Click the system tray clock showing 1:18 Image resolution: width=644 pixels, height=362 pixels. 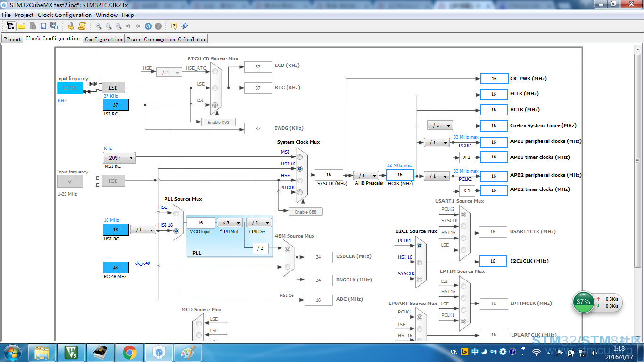point(619,352)
